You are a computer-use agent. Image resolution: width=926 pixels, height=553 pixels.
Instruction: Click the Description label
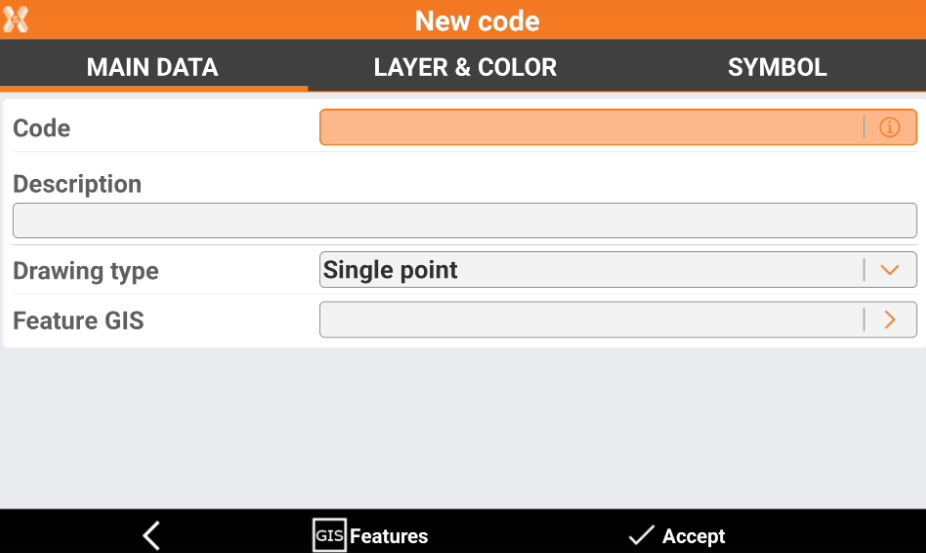[x=77, y=184]
